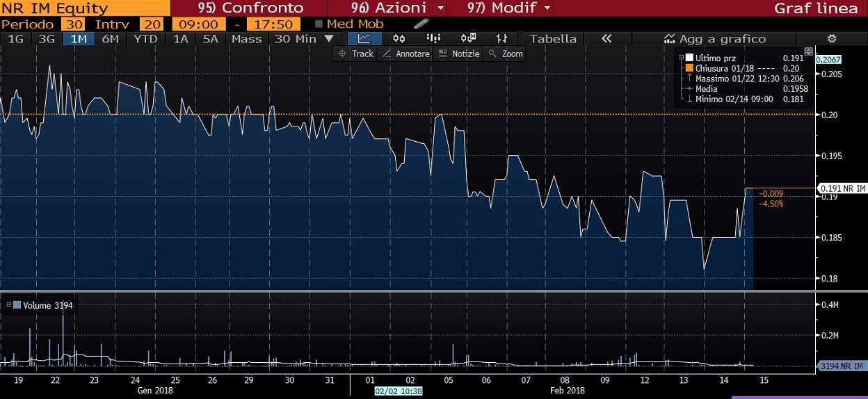Open the Annotare drawing tool

coord(405,54)
